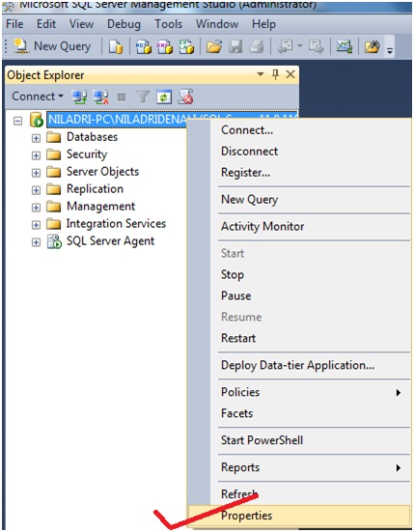Click the Analysis Services DMX Query icon

click(164, 46)
